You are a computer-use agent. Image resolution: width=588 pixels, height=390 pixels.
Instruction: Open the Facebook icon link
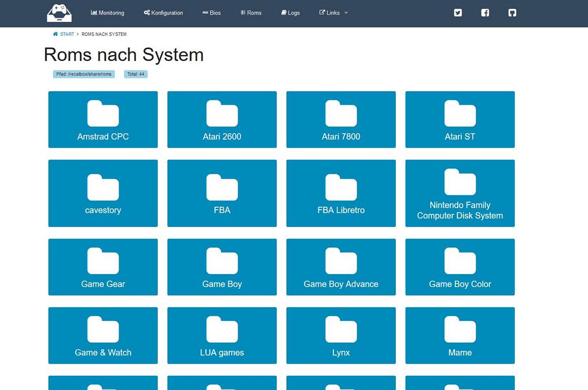(x=485, y=13)
